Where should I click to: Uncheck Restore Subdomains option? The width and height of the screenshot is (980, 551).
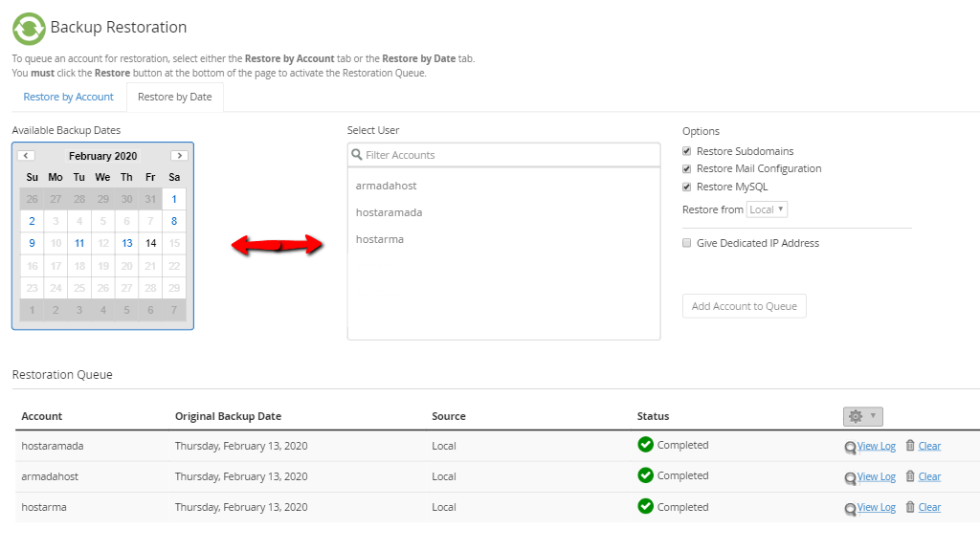pyautogui.click(x=687, y=151)
